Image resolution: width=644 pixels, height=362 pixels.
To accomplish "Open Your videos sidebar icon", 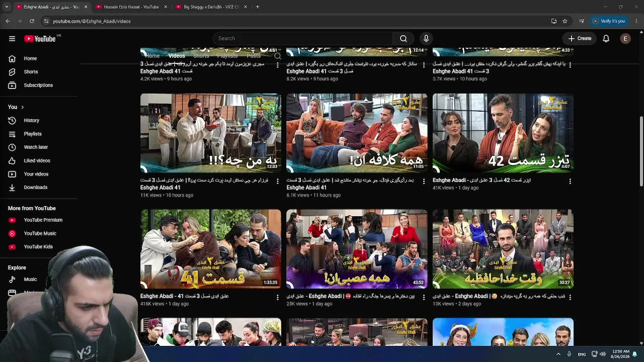I will coord(12,174).
